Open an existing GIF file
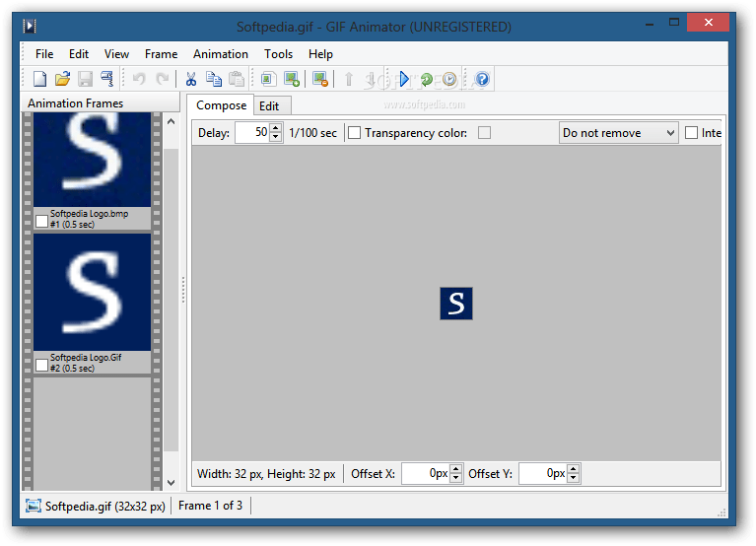Image resolution: width=756 pixels, height=546 pixels. pyautogui.click(x=62, y=79)
